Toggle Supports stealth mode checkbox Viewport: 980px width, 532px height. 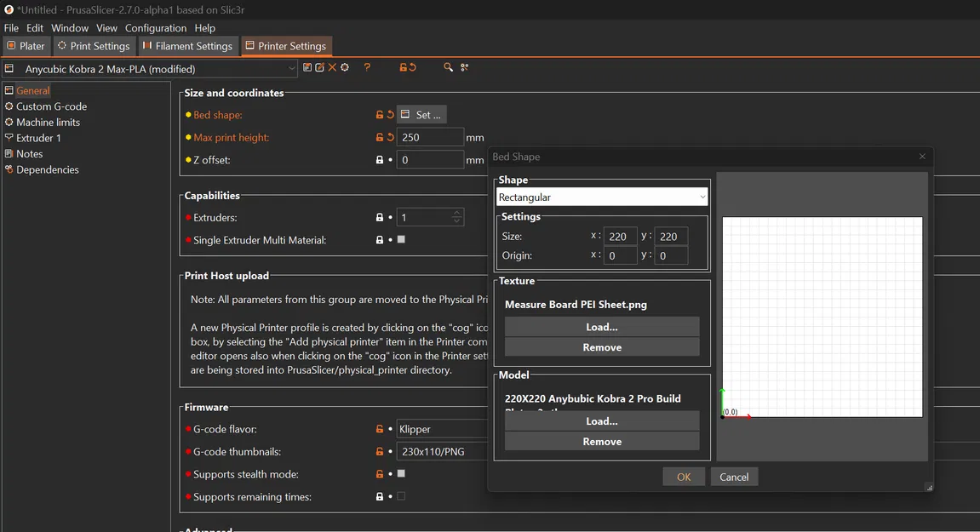401,474
